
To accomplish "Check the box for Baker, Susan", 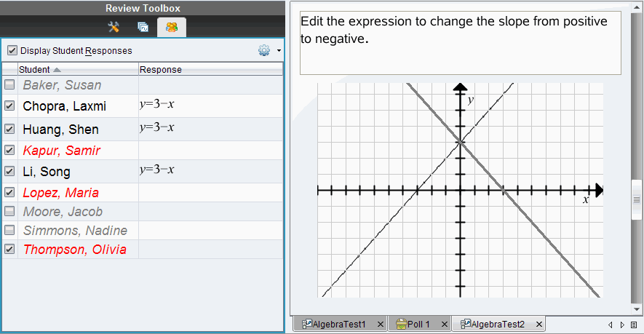I will [9, 85].
